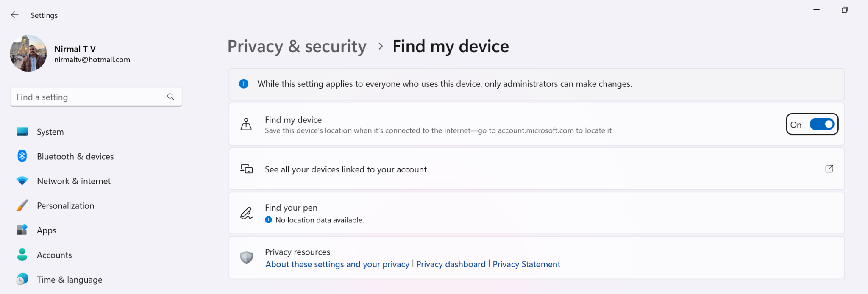Click the search magnifier icon
The width and height of the screenshot is (868, 294).
[170, 97]
